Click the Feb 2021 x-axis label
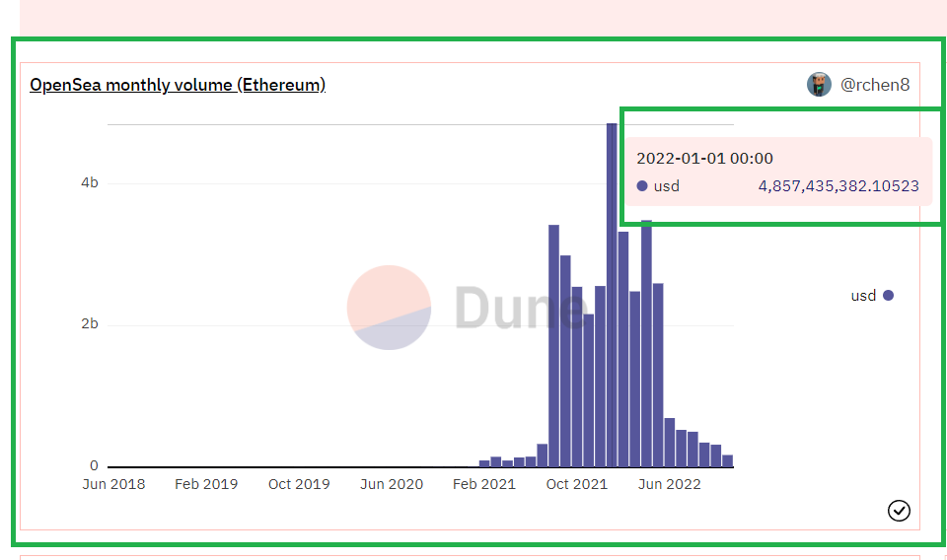 pyautogui.click(x=483, y=484)
